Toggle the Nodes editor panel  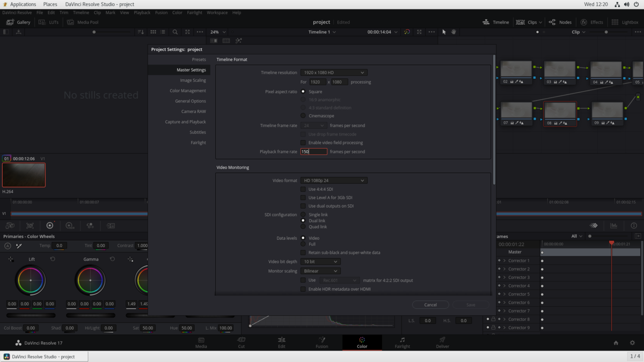[560, 22]
